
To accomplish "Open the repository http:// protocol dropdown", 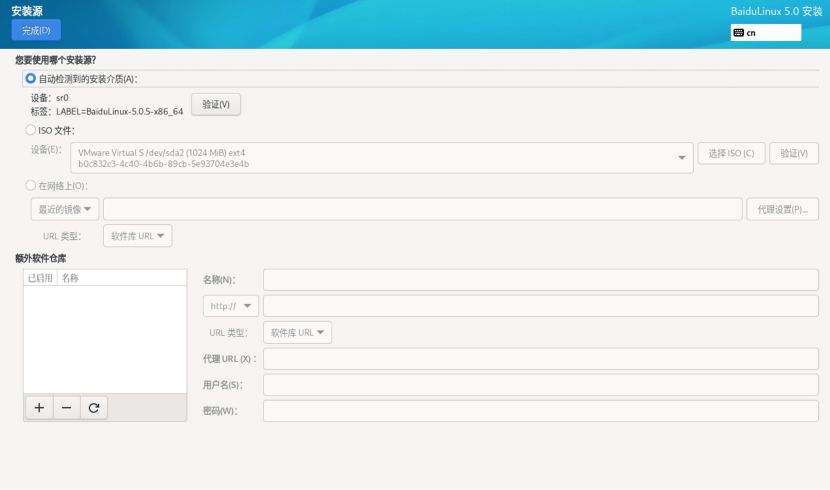I will pos(231,306).
